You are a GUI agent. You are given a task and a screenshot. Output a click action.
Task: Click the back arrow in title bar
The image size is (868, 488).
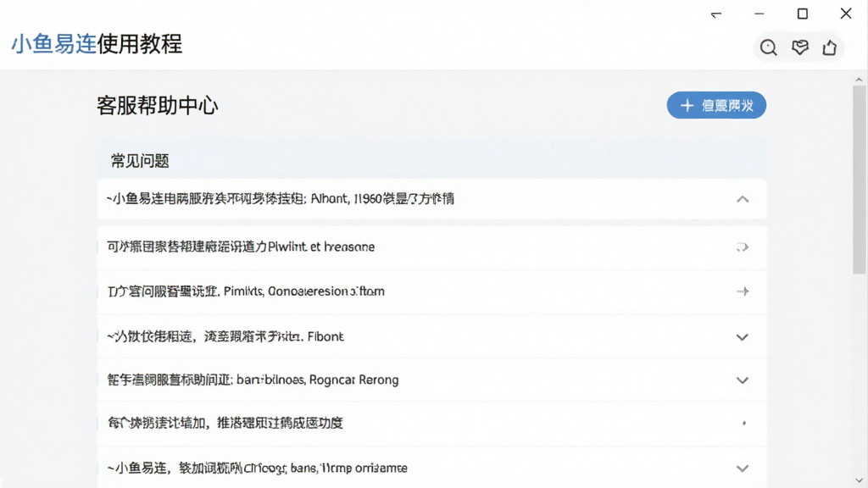click(716, 14)
